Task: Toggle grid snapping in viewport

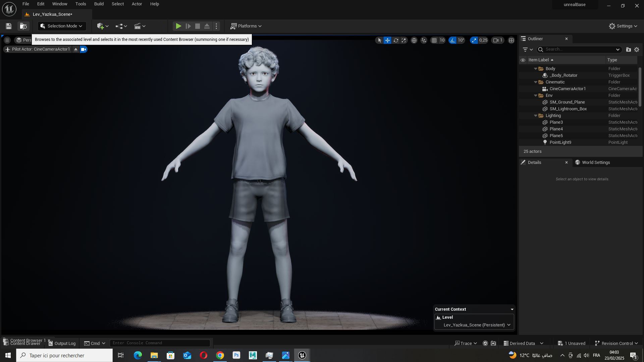Action: (434, 40)
